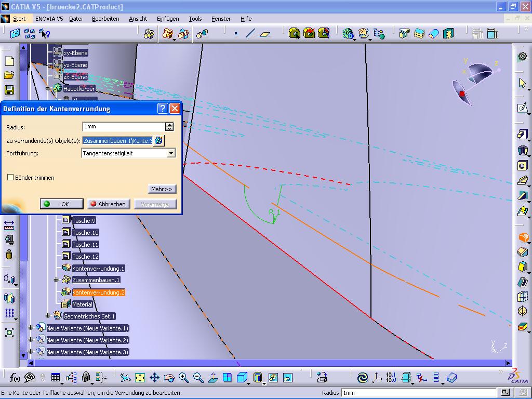Open the Tools menu
Viewport: 532px width, 399px height.
tap(195, 19)
